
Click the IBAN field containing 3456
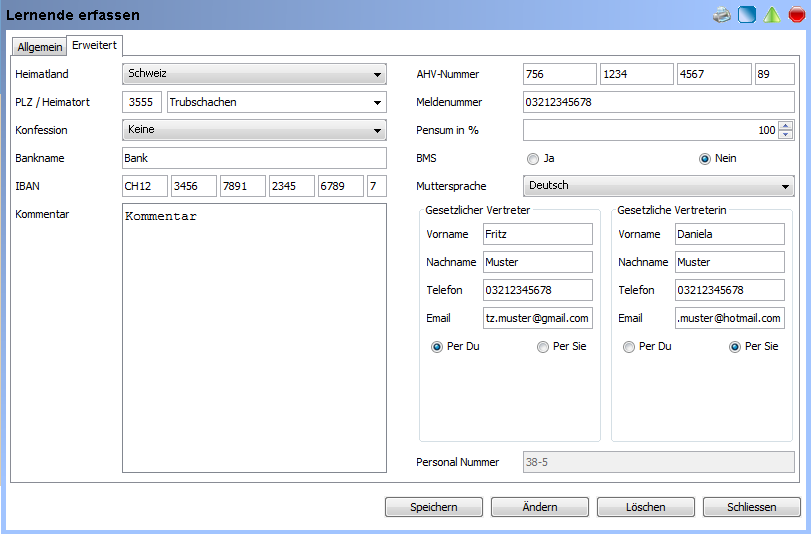[x=194, y=186]
